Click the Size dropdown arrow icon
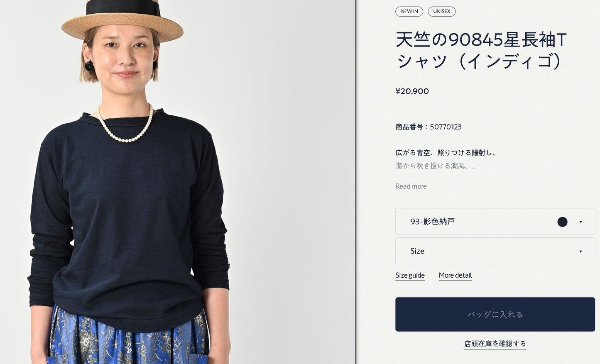This screenshot has height=364, width=600. tap(580, 252)
